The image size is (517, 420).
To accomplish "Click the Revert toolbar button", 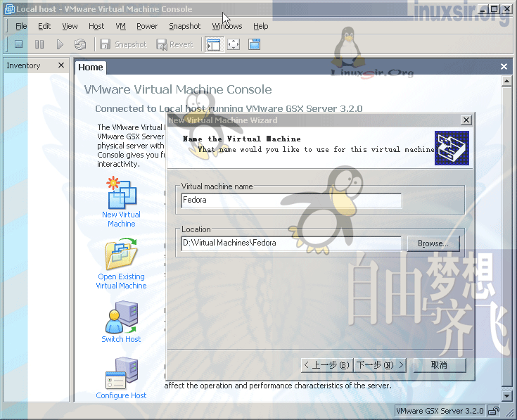I will (x=174, y=44).
